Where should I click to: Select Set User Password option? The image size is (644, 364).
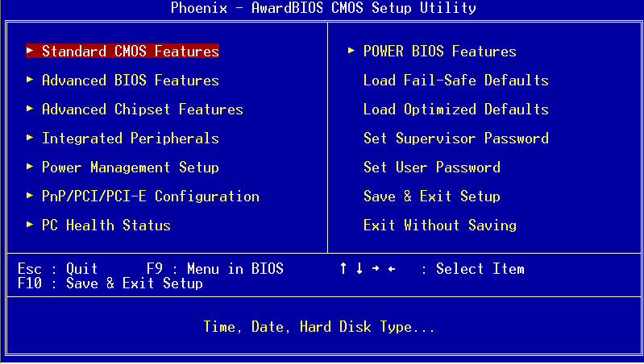431,168
